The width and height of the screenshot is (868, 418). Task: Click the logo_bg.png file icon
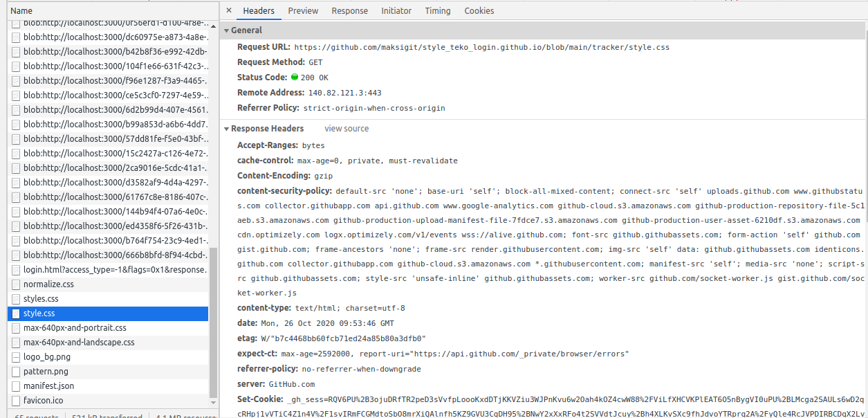pos(16,357)
